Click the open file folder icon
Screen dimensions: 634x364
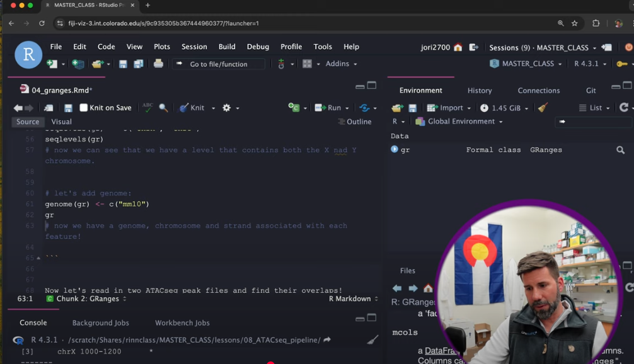98,64
